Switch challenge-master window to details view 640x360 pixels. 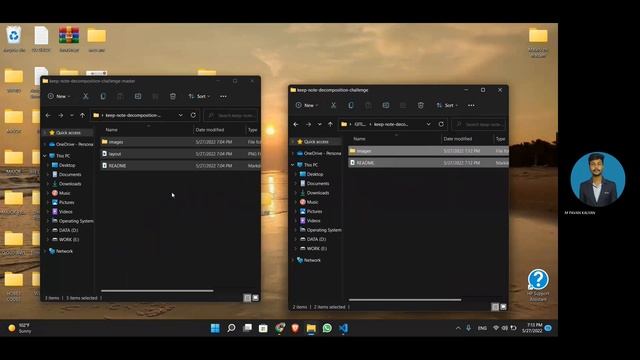click(x=247, y=298)
